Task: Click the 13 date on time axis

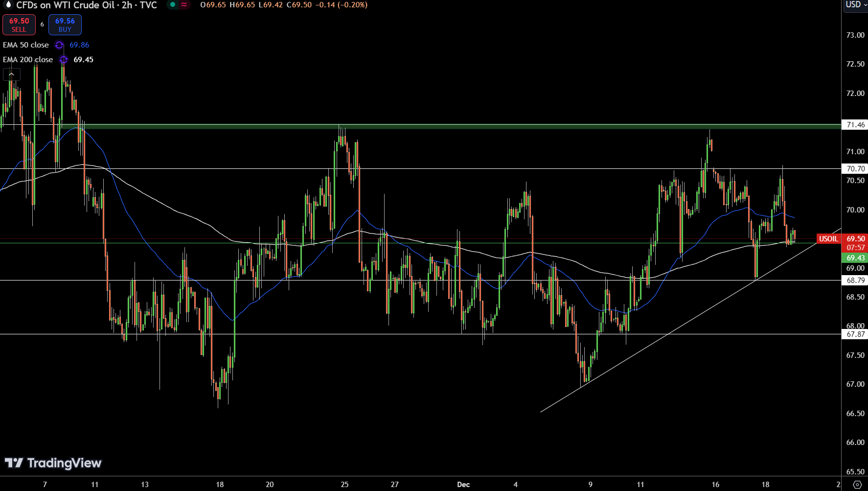Action: click(144, 485)
